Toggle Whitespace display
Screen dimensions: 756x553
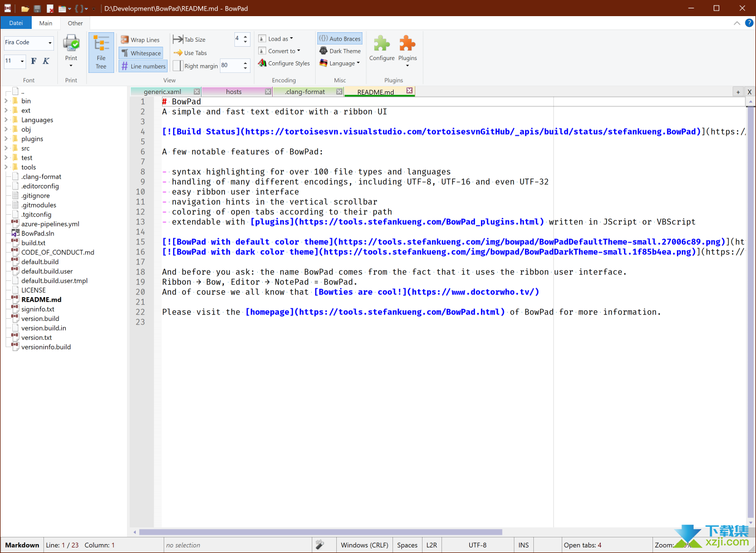click(141, 53)
